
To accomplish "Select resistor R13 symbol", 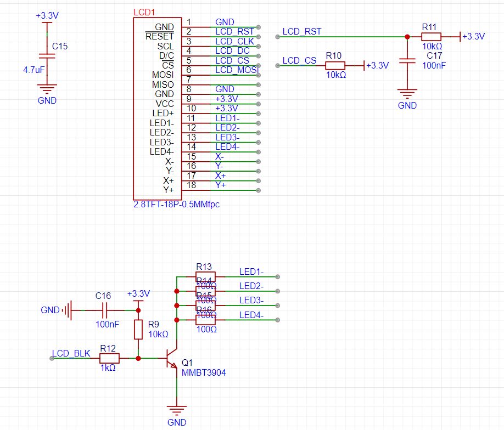I will pyautogui.click(x=205, y=276).
